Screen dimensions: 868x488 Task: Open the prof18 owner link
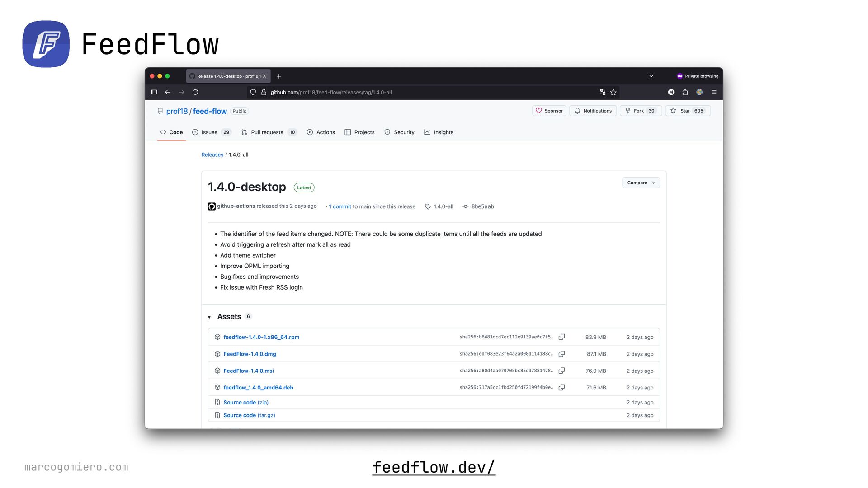click(177, 111)
